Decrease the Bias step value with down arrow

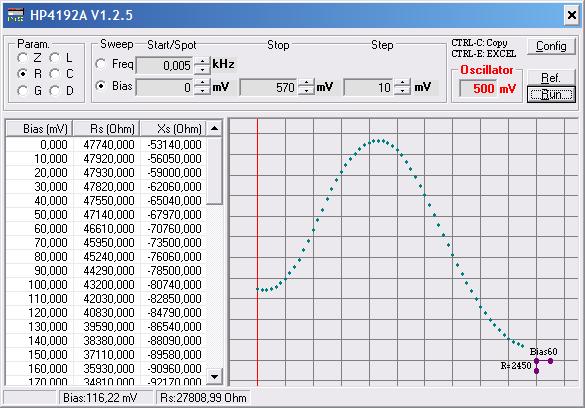pos(402,91)
